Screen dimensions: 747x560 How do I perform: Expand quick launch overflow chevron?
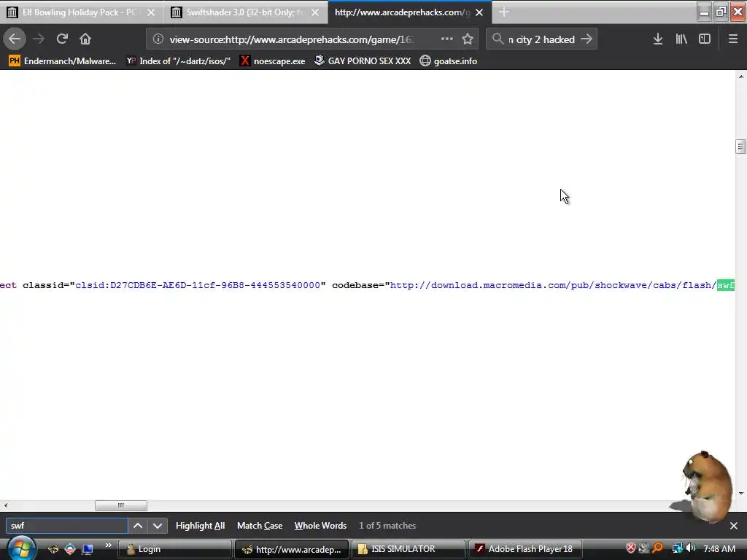(108, 545)
